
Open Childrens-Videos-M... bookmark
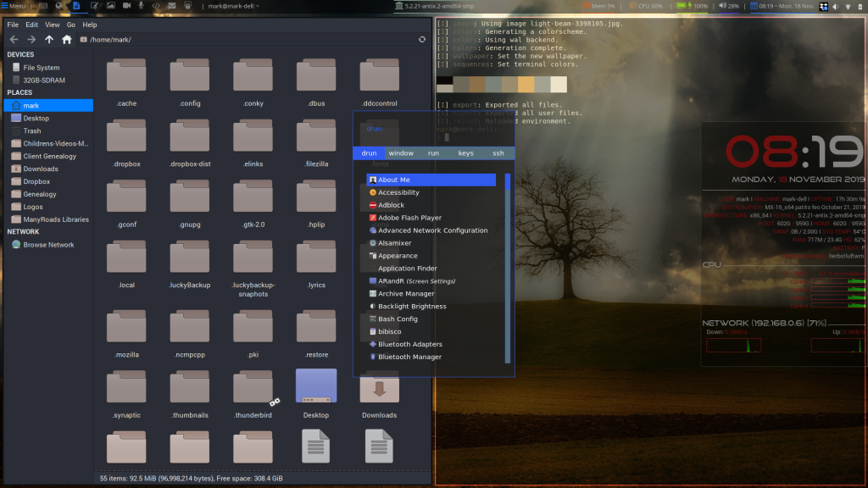pos(48,143)
